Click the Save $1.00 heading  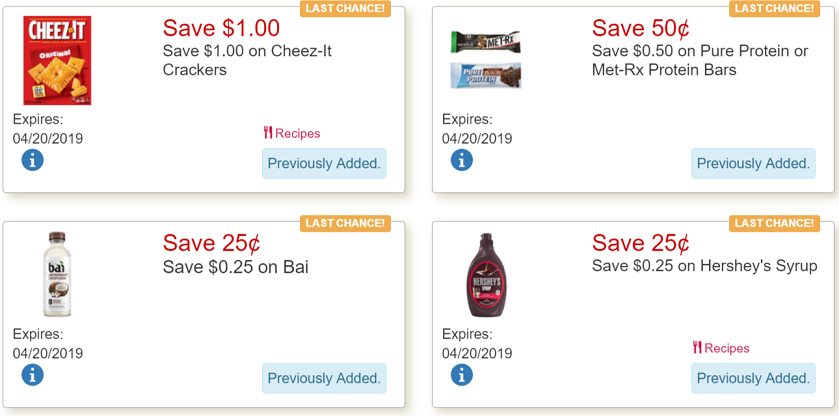pyautogui.click(x=221, y=28)
